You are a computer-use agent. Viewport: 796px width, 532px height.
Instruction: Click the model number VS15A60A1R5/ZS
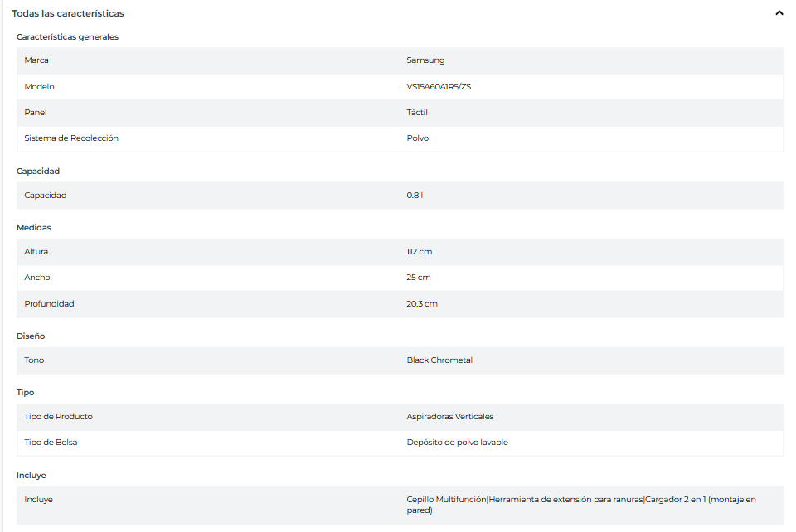[x=439, y=87]
